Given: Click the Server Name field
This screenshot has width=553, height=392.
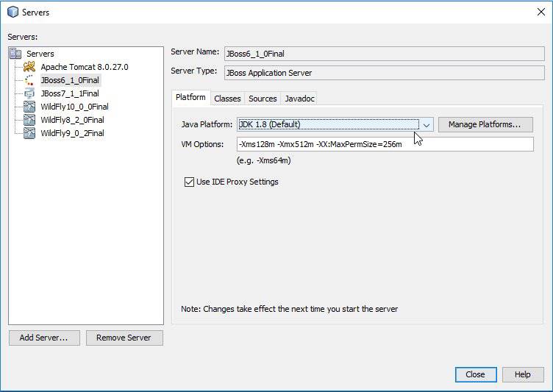Looking at the screenshot, I should (x=385, y=54).
